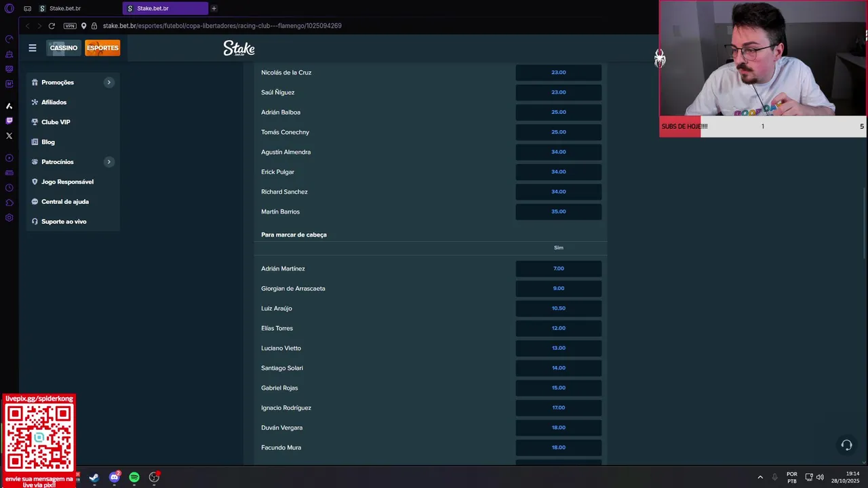This screenshot has height=488, width=868.
Task: Select Agustín Almendra odds 34.00
Action: (558, 152)
